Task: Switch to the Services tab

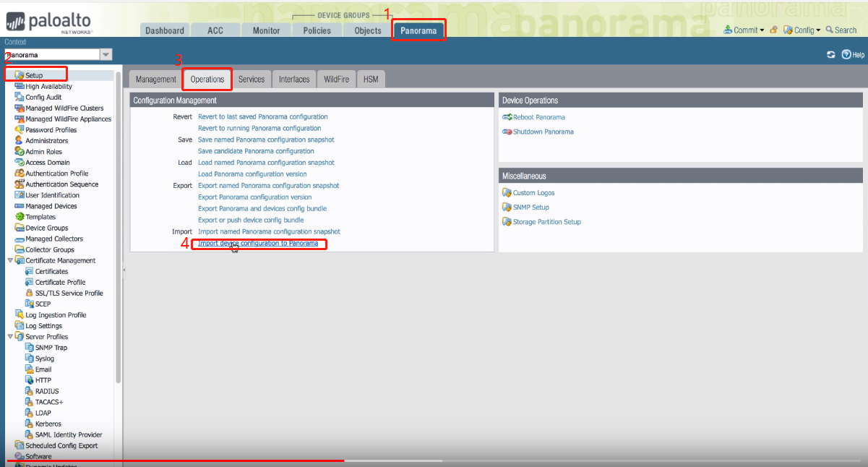Action: click(x=252, y=80)
